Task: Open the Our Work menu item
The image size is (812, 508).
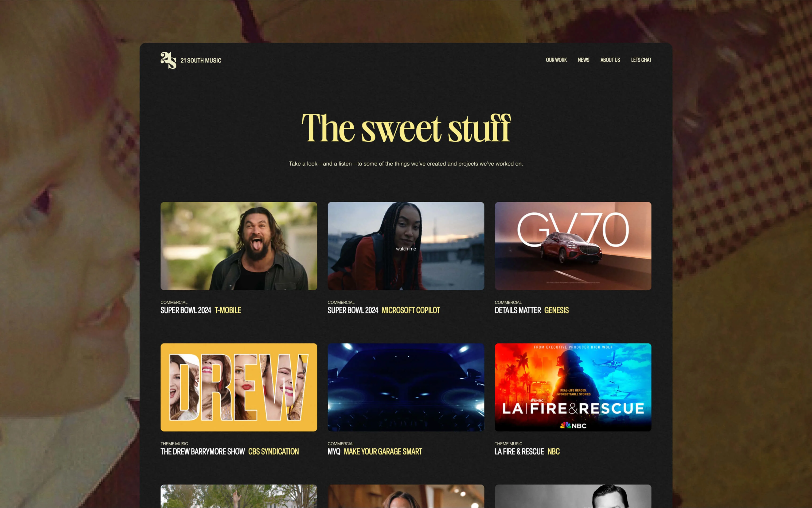Action: tap(556, 60)
